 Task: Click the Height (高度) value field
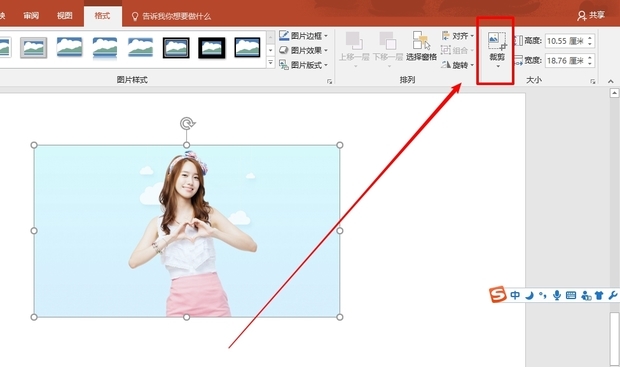pyautogui.click(x=566, y=41)
